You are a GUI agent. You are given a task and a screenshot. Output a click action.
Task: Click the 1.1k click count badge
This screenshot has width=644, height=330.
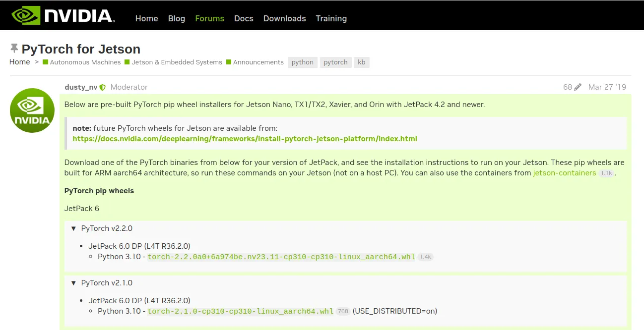[x=606, y=173]
